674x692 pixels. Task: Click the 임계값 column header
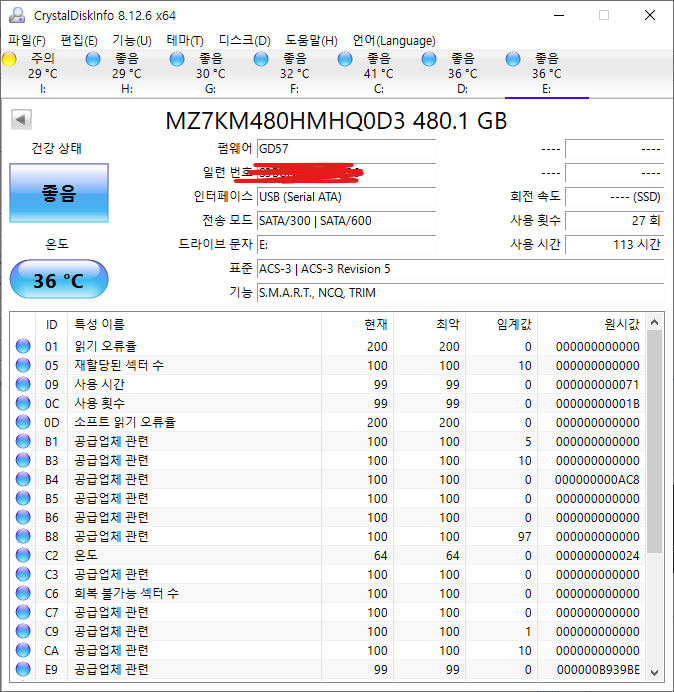click(501, 324)
